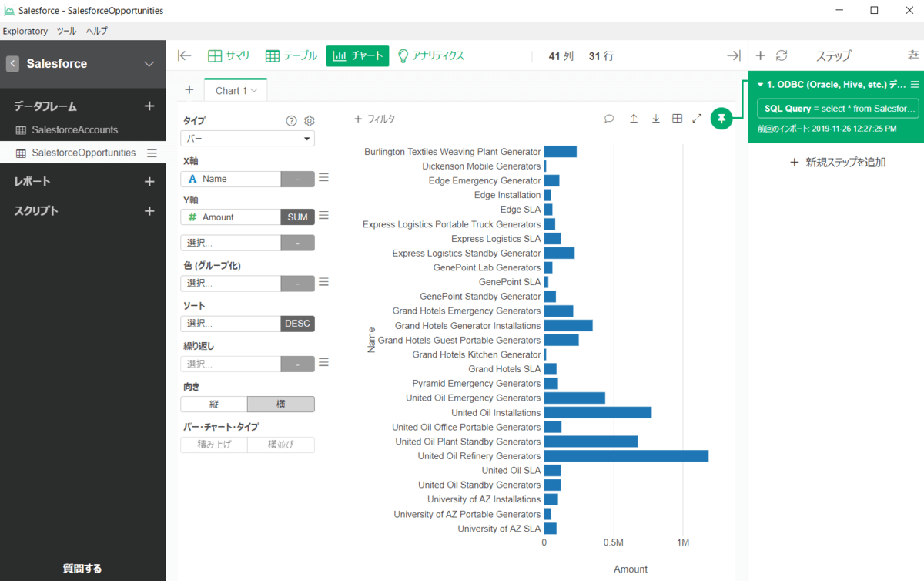Select 積み上げ bar chart type

tap(214, 445)
